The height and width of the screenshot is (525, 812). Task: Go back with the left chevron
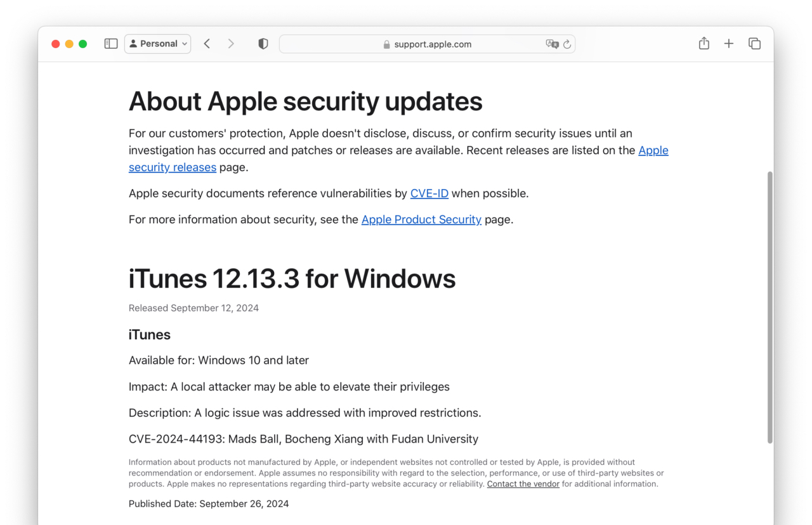coord(207,44)
